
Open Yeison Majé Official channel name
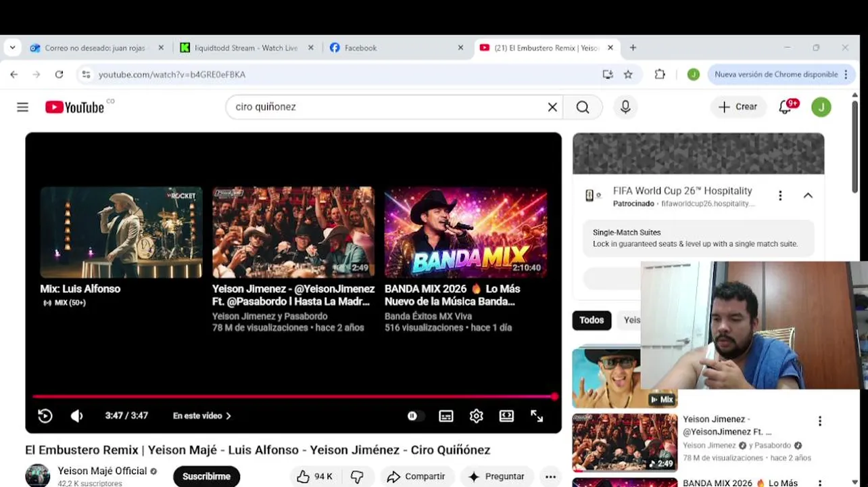coord(102,471)
